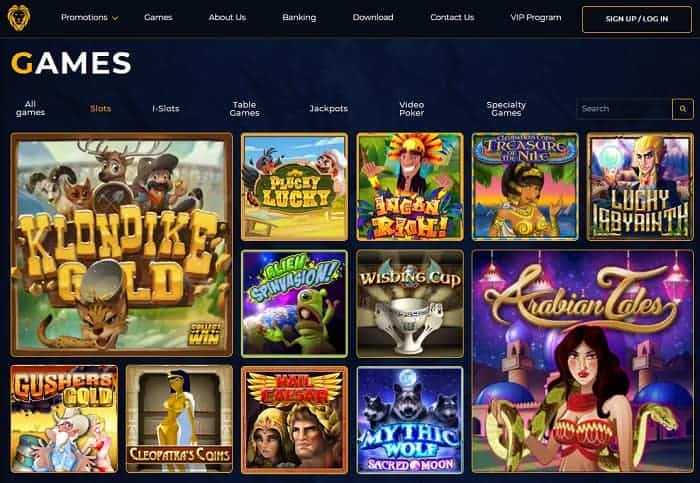This screenshot has width=700, height=483.
Task: Switch to the Table Games tab
Action: [x=244, y=109]
